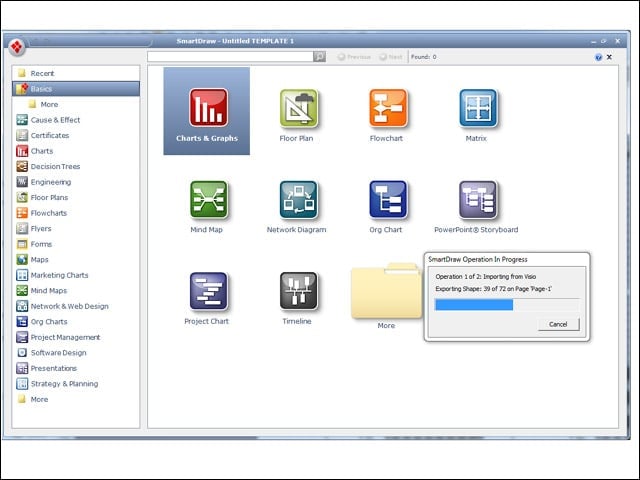Click 'Exporting Shape: 39 of 72' status text

coord(493,289)
